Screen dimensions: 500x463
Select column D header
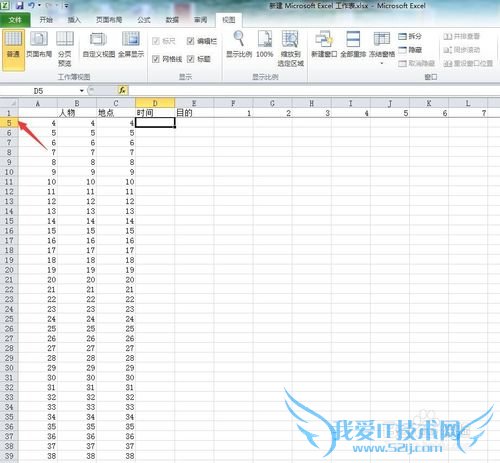(155, 103)
